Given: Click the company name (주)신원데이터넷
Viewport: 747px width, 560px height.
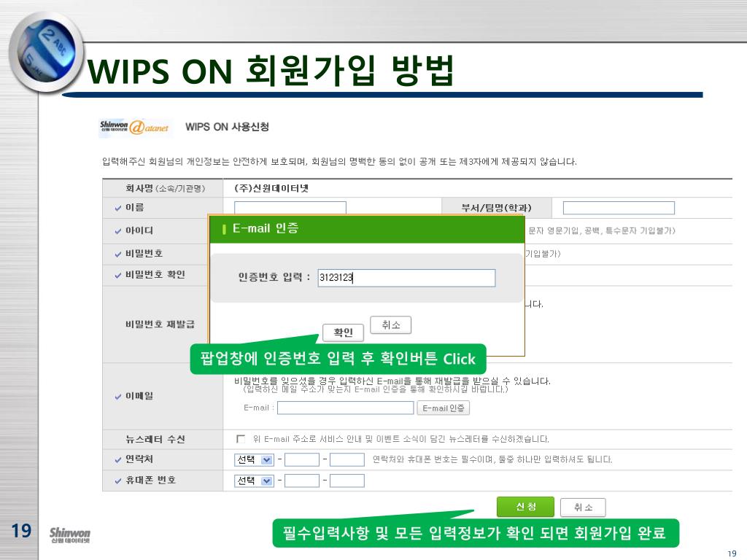Looking at the screenshot, I should click(271, 189).
